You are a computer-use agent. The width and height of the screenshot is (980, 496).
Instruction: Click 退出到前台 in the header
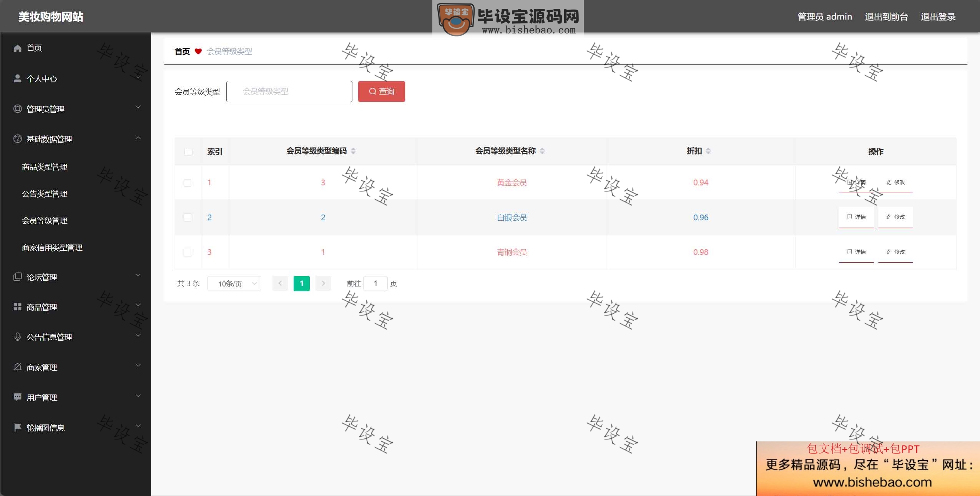click(x=886, y=17)
